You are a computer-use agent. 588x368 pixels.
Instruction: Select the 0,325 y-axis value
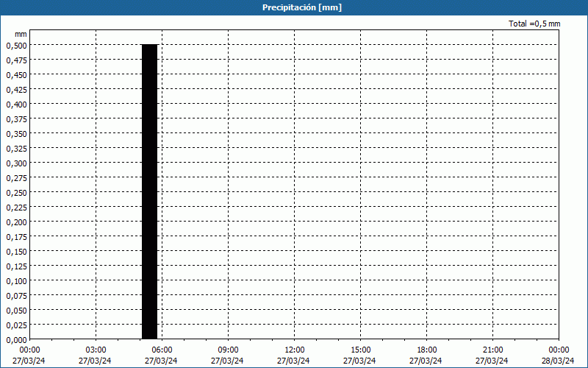pyautogui.click(x=17, y=149)
